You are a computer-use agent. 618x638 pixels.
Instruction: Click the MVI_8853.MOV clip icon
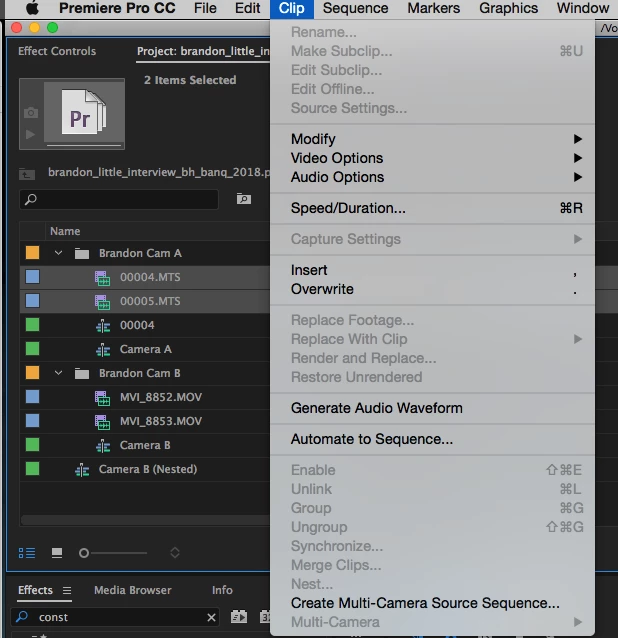[103, 422]
